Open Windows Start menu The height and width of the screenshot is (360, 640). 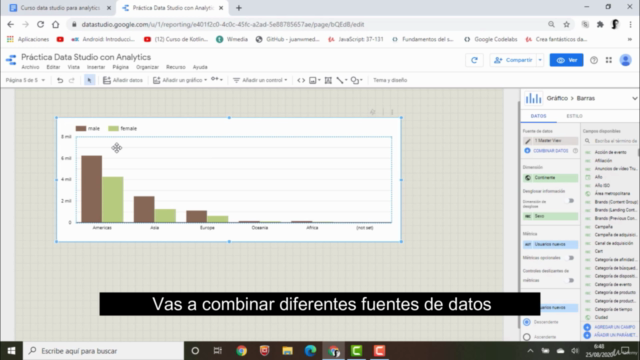coord(11,351)
